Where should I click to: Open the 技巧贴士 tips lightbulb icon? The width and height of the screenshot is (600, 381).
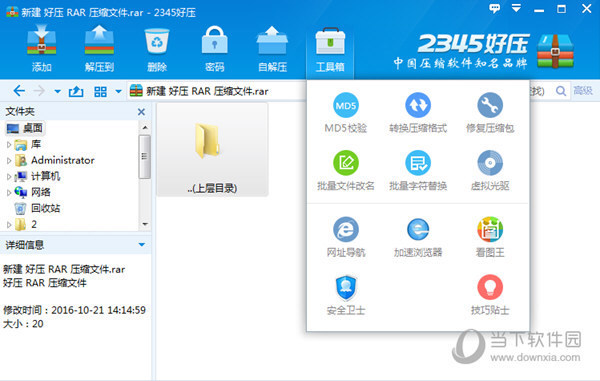(x=490, y=295)
